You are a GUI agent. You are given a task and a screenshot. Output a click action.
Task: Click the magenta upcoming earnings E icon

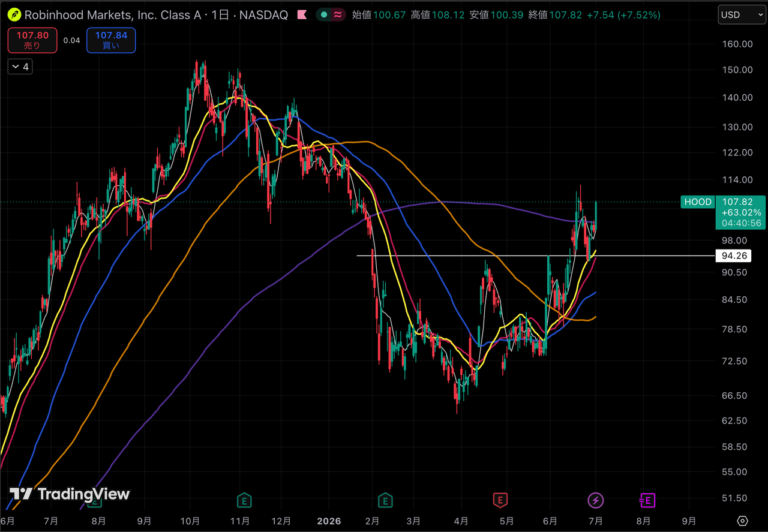point(646,500)
